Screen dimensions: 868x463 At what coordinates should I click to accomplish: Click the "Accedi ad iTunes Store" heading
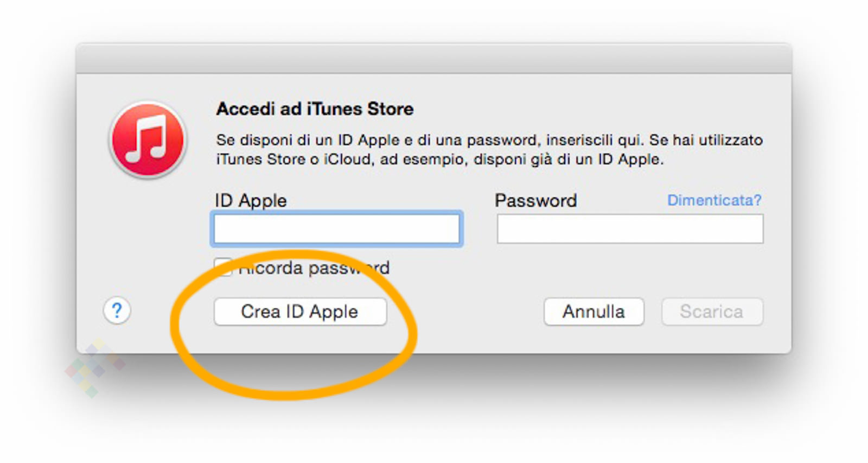pos(315,109)
